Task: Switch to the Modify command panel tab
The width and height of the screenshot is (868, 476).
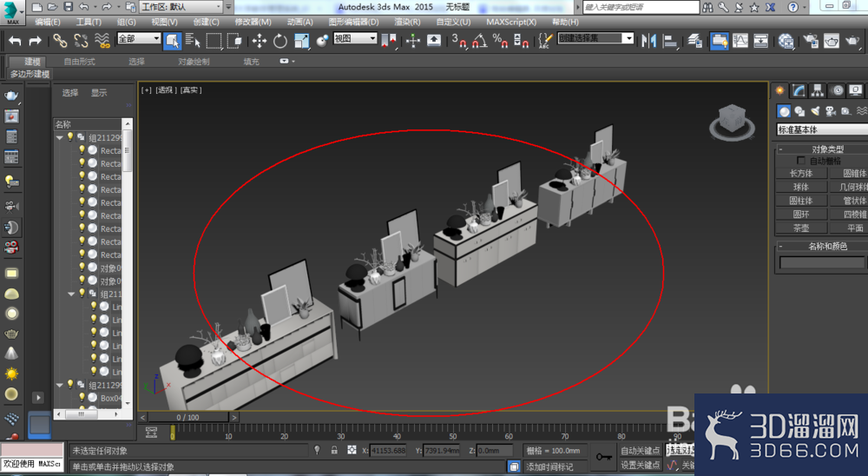Action: (799, 90)
